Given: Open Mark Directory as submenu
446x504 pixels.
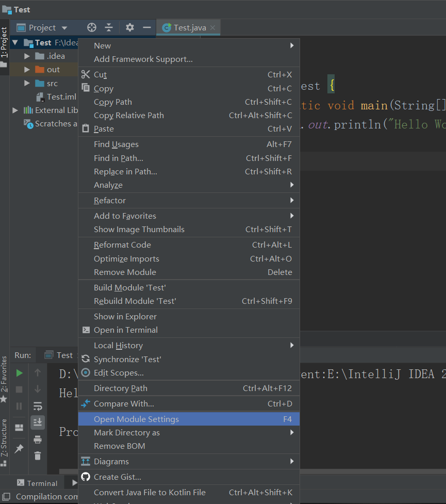Looking at the screenshot, I should click(x=189, y=433).
